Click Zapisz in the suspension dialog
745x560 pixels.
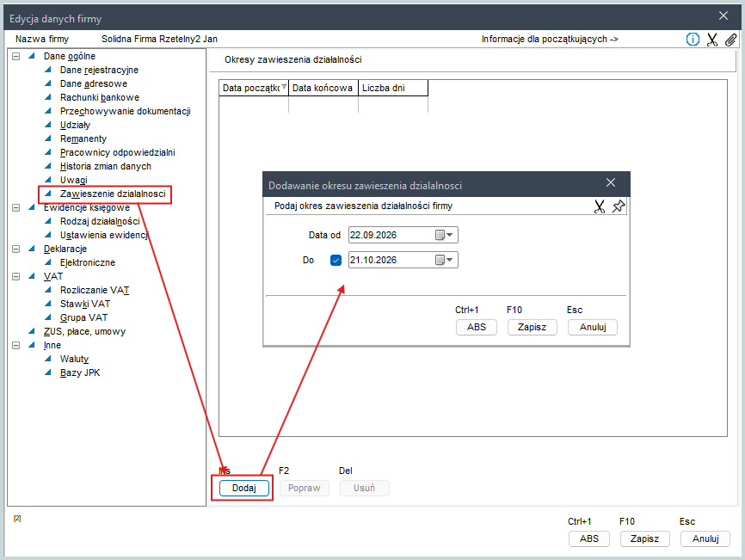point(532,327)
